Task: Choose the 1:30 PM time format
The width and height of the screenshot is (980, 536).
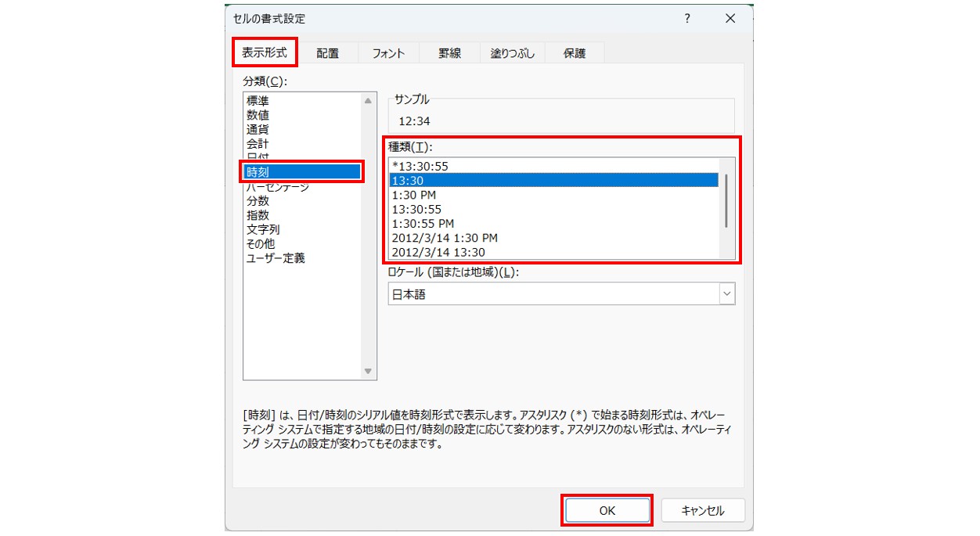Action: pyautogui.click(x=553, y=195)
